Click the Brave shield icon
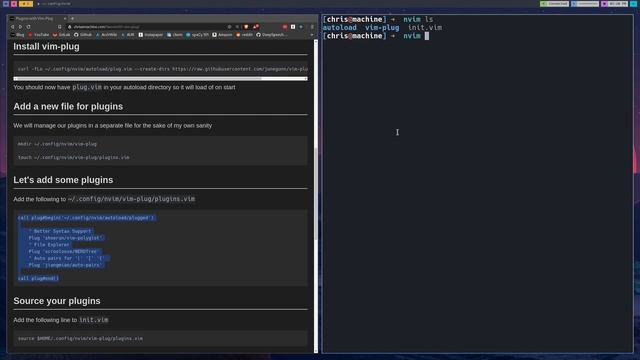The height and width of the screenshot is (360, 640). [246, 27]
